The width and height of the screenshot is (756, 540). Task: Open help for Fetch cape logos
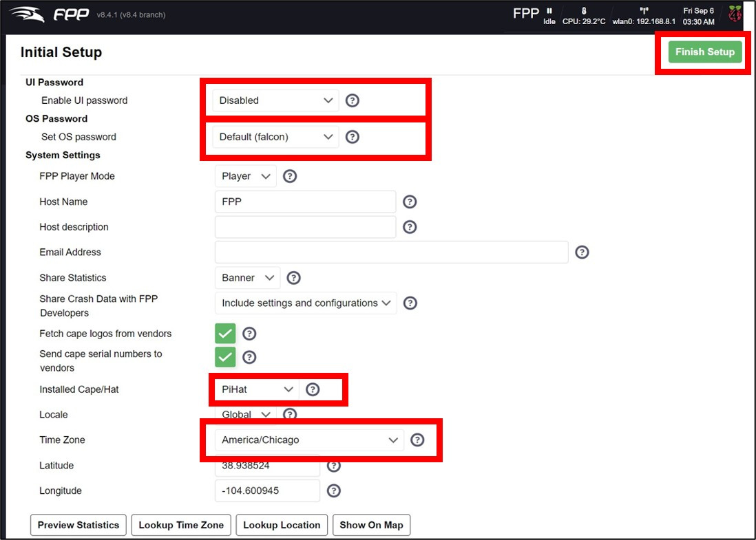249,334
